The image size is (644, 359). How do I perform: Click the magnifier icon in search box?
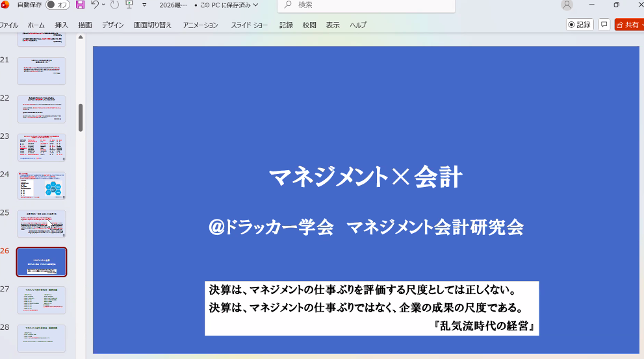click(x=287, y=5)
